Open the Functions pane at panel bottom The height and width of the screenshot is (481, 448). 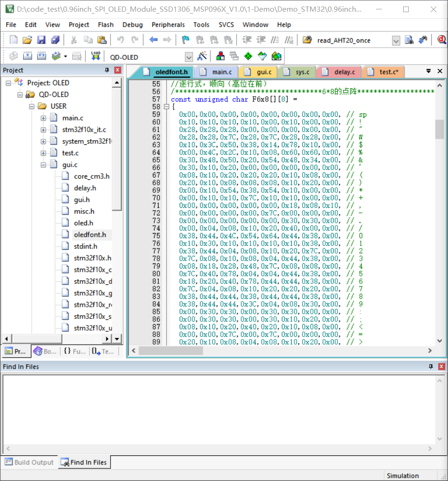pyautogui.click(x=75, y=351)
